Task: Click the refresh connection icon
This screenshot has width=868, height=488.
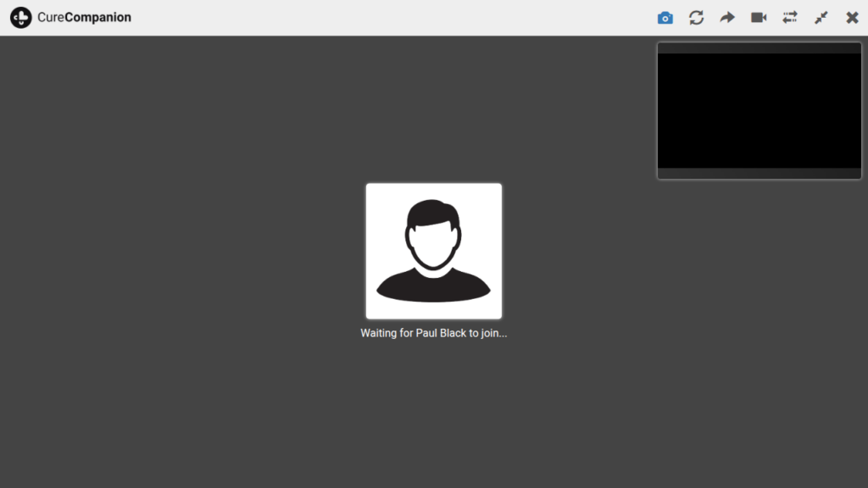Action: (696, 18)
